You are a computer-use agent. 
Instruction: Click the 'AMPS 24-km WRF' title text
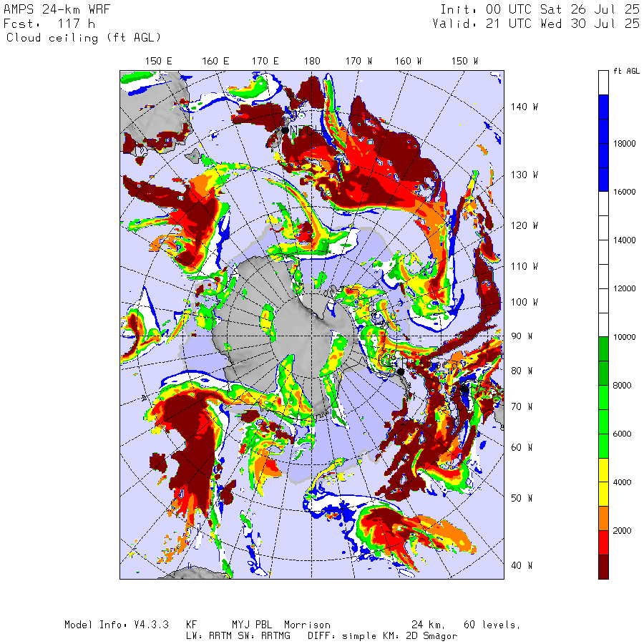coord(57,9)
